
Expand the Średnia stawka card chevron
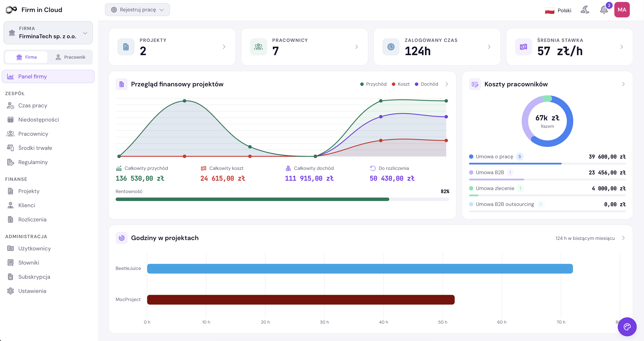point(621,47)
